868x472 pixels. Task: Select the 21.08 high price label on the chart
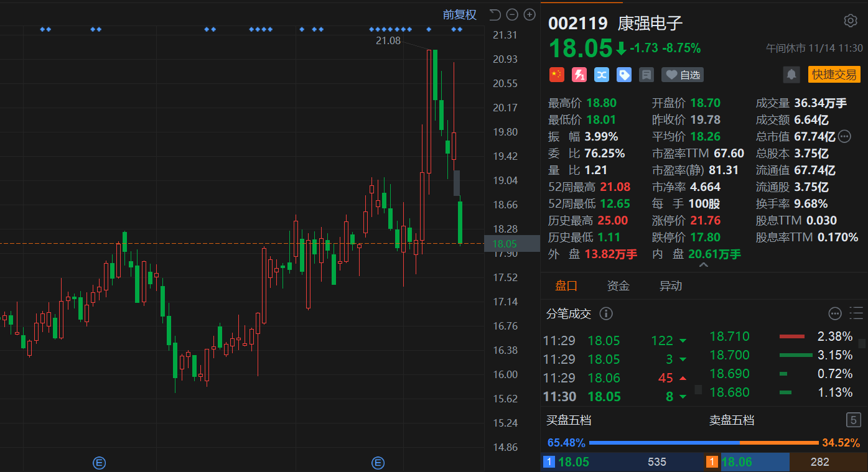(x=388, y=40)
